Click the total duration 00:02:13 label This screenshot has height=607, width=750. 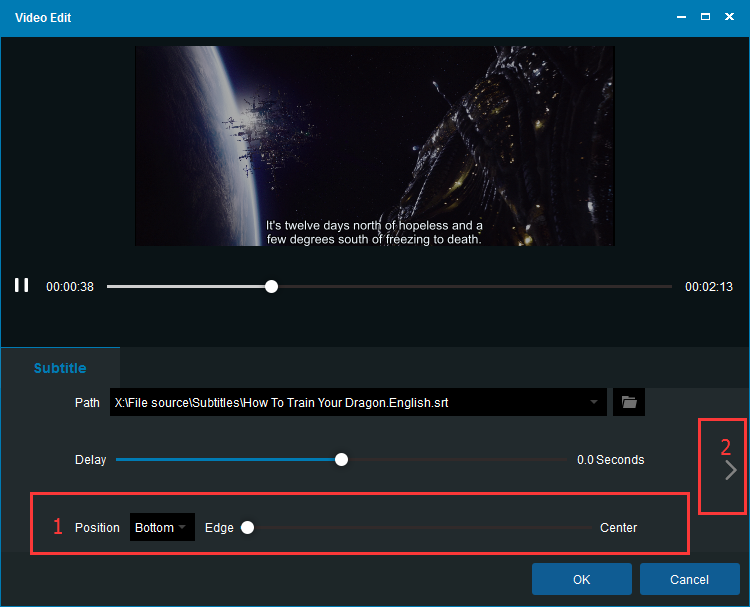coord(709,287)
